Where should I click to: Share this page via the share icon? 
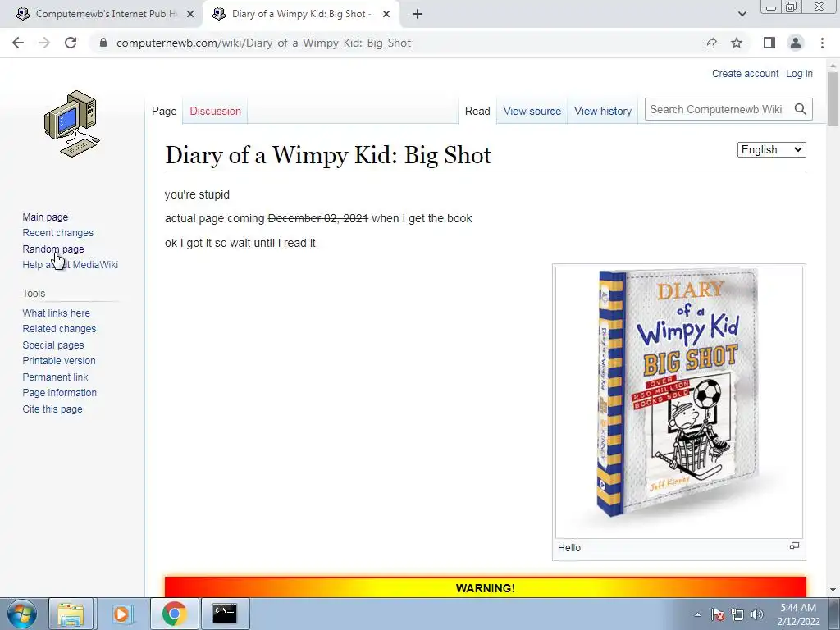pos(710,43)
